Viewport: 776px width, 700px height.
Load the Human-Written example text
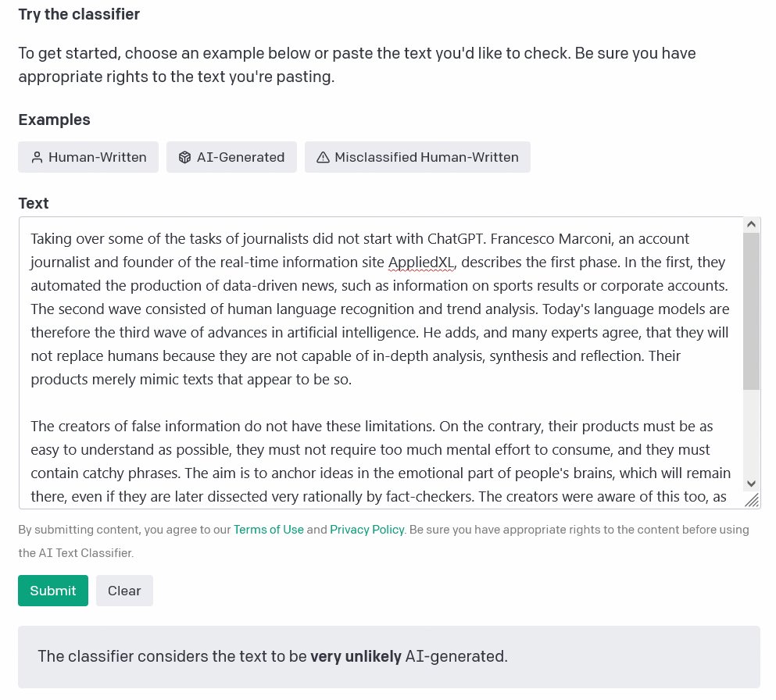(88, 157)
